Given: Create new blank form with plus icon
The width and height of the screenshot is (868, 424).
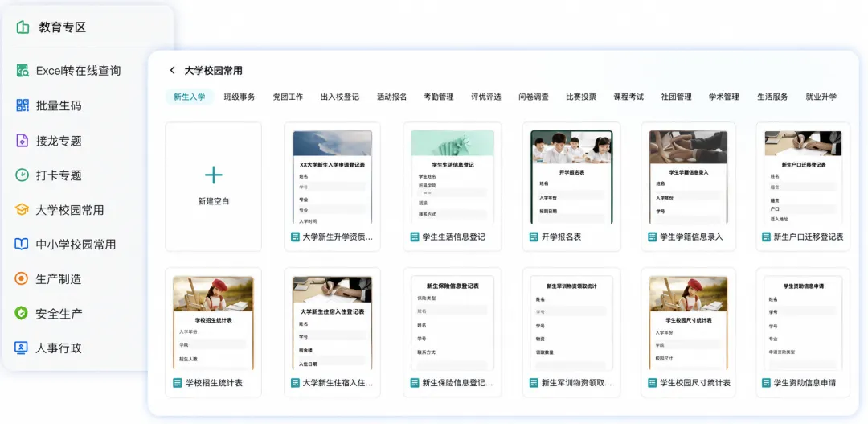Looking at the screenshot, I should pyautogui.click(x=213, y=175).
